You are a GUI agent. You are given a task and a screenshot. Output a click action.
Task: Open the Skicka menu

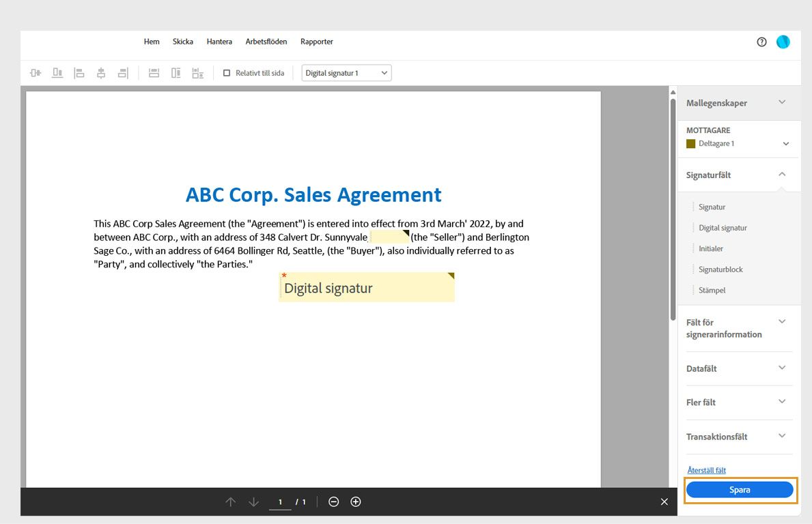click(x=183, y=42)
